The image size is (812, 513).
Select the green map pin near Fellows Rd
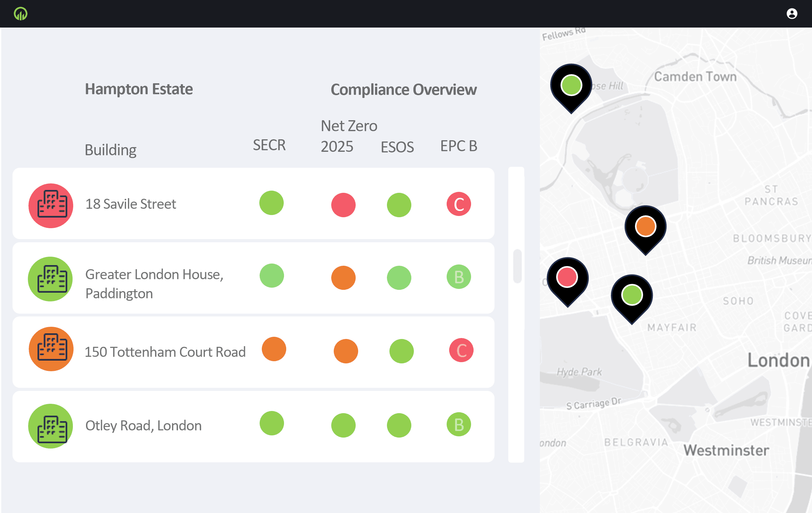click(x=571, y=86)
